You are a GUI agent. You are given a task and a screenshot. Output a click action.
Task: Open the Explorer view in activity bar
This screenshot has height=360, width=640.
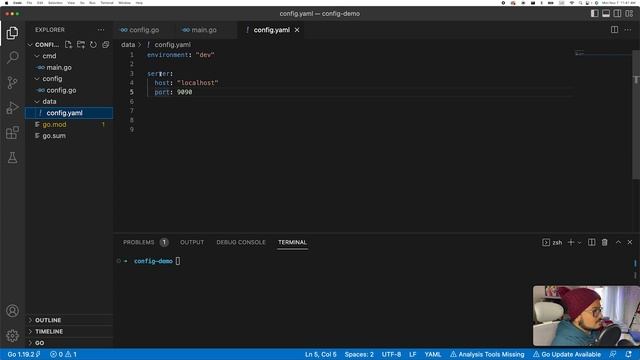point(12,33)
